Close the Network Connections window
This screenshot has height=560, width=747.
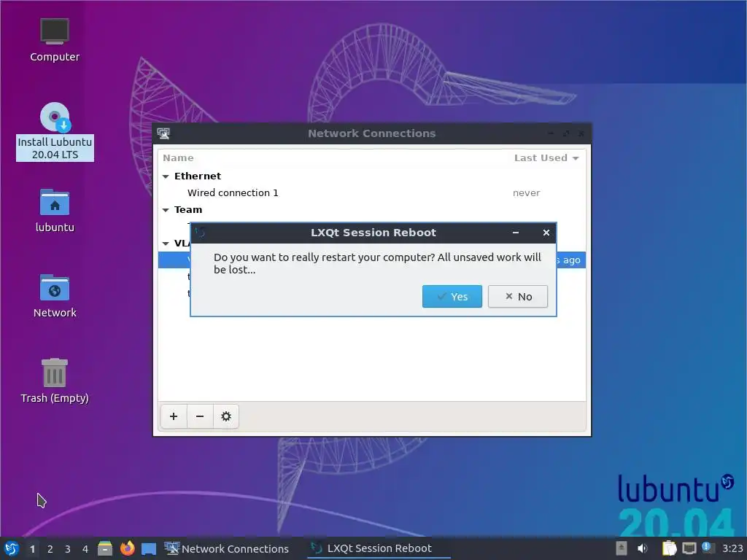click(581, 134)
